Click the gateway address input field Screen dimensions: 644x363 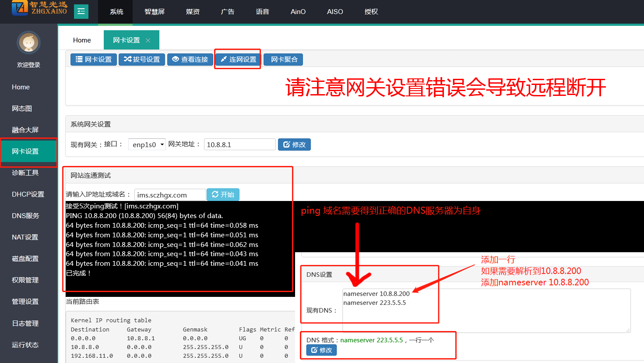[x=239, y=144]
